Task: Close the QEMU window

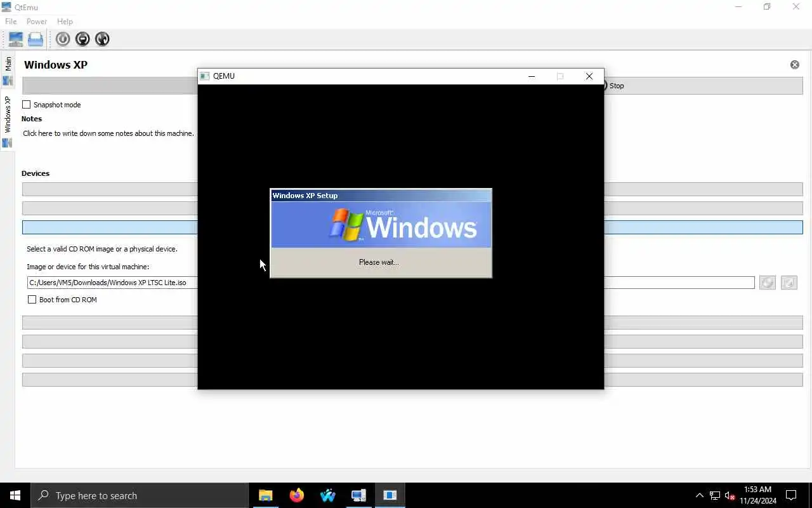Action: (x=589, y=76)
